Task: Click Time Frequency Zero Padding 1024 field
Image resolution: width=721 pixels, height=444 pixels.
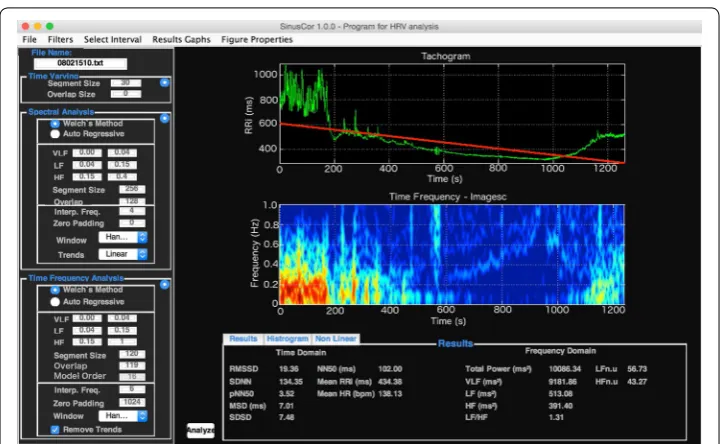Action: [x=132, y=403]
